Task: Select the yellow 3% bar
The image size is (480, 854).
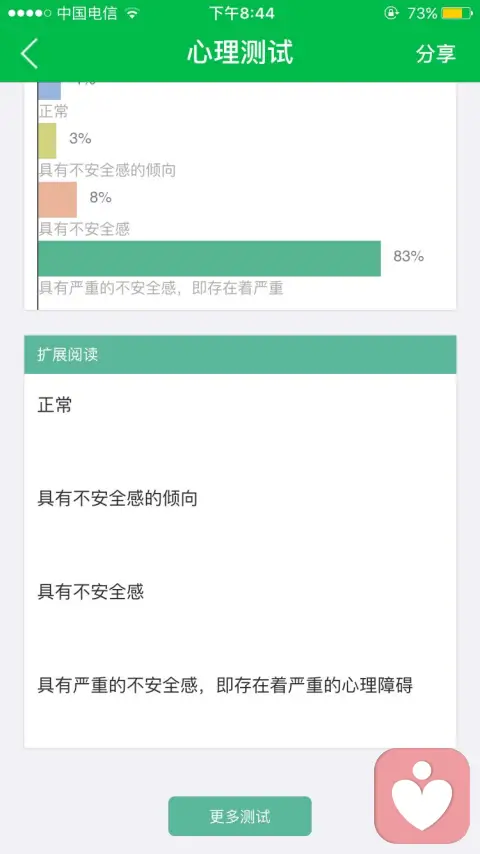Action: 47,141
